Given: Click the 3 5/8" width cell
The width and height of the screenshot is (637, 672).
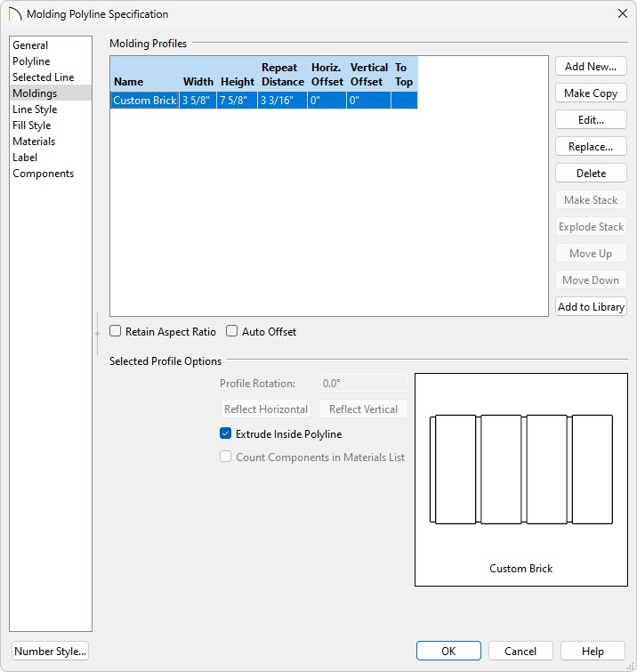Looking at the screenshot, I should [x=198, y=101].
